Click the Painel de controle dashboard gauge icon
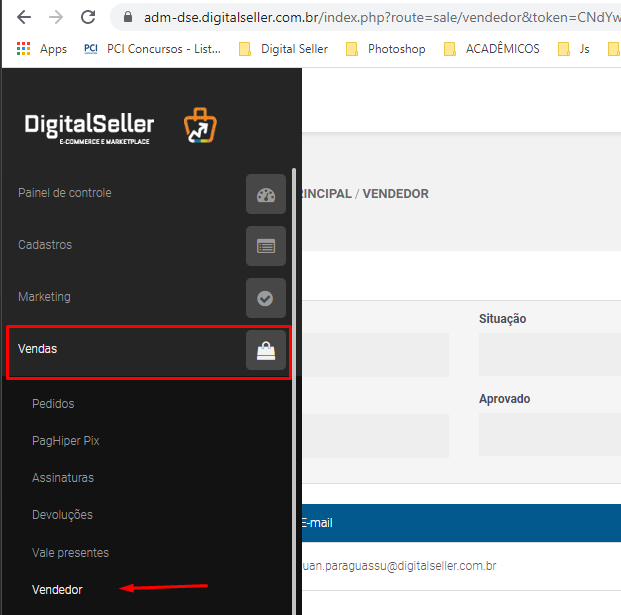 coord(266,194)
